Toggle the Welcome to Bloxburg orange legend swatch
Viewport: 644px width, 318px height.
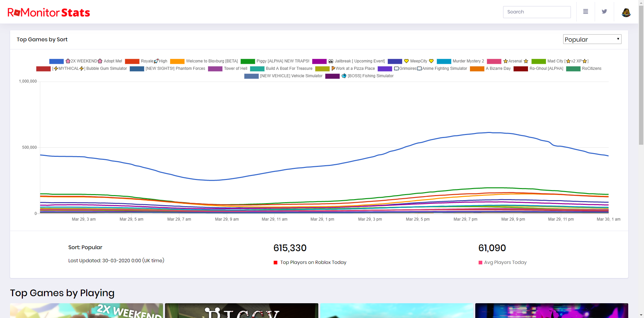click(177, 61)
